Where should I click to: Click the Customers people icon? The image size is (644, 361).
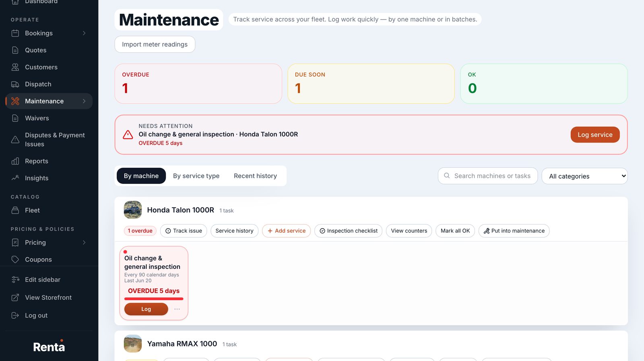15,67
